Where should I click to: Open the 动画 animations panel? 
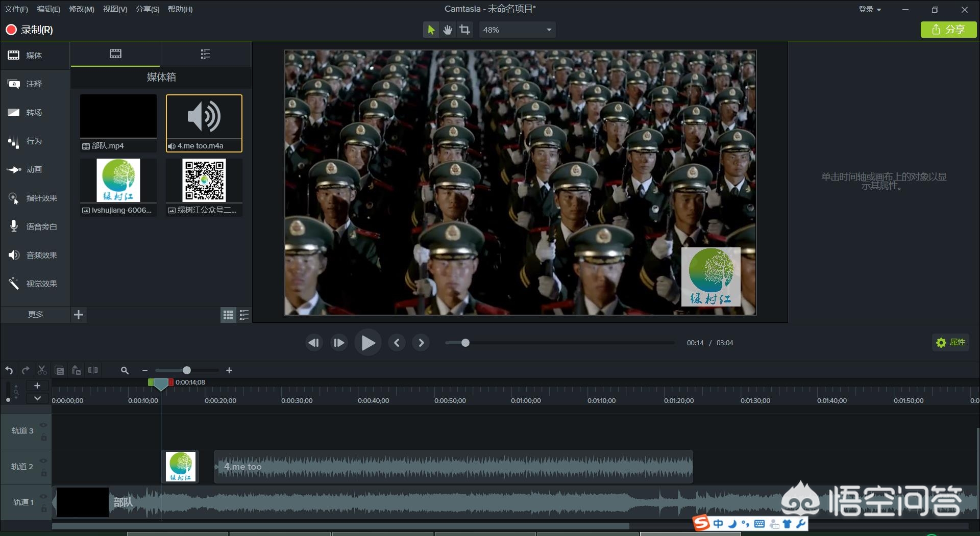coord(35,169)
